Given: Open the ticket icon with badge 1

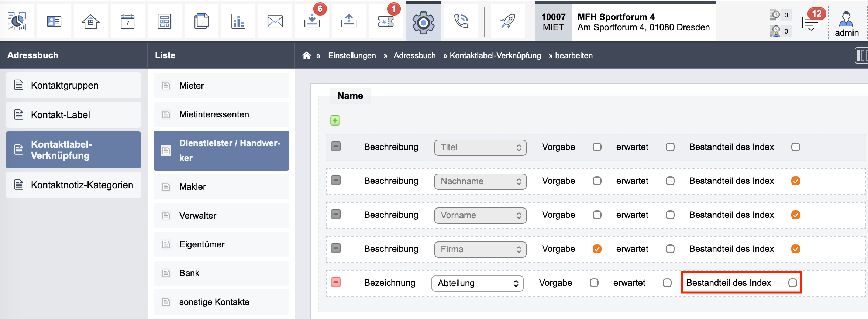Looking at the screenshot, I should point(386,21).
